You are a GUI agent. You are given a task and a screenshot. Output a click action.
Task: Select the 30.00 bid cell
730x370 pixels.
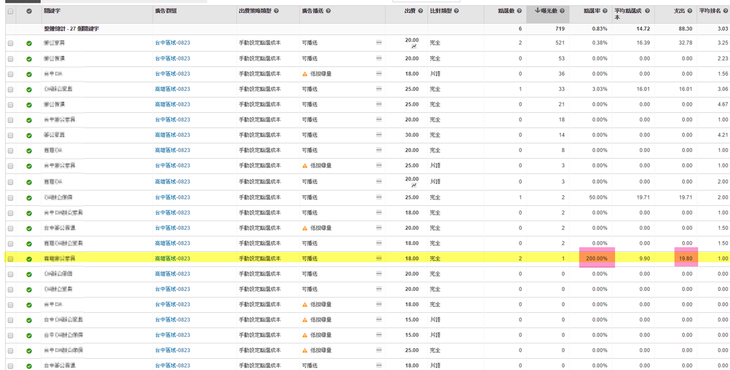412,135
